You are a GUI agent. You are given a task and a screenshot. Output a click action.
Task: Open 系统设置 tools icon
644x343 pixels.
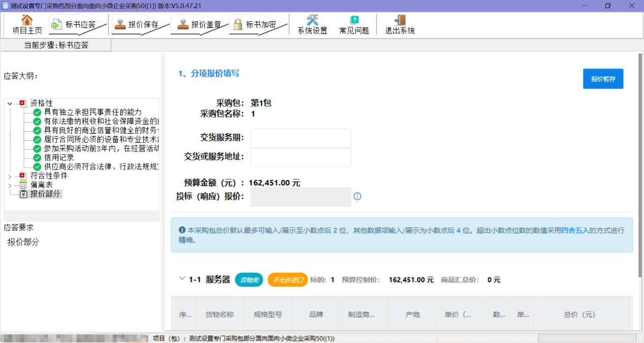point(312,20)
